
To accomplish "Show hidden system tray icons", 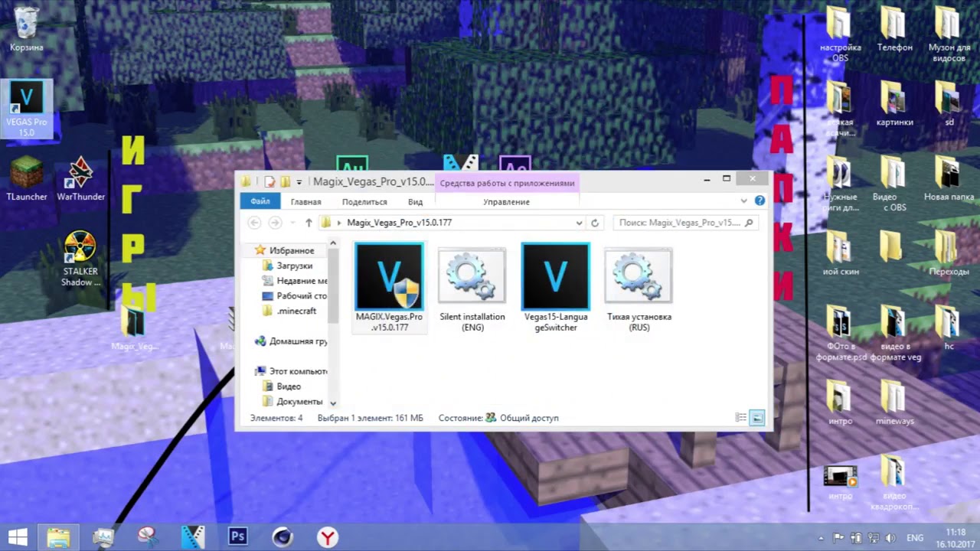I will pos(822,538).
